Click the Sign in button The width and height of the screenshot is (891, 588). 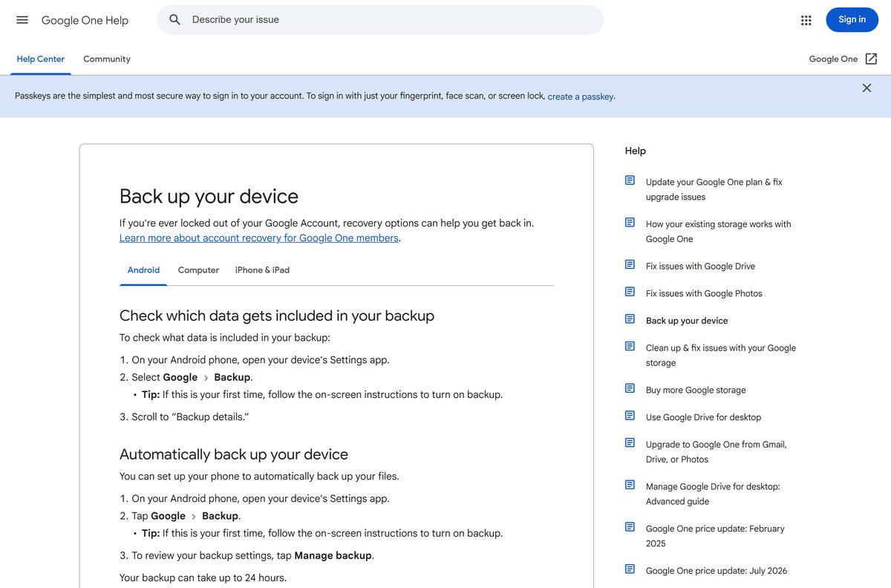[x=852, y=20]
